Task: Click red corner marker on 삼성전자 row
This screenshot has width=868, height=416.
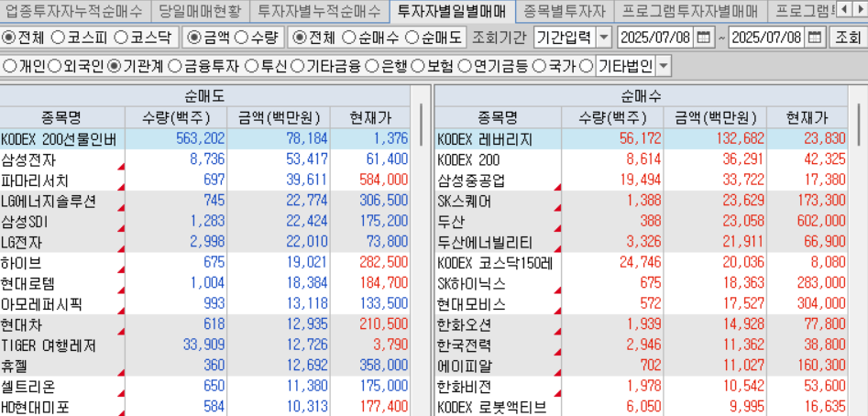Action: click(121, 166)
